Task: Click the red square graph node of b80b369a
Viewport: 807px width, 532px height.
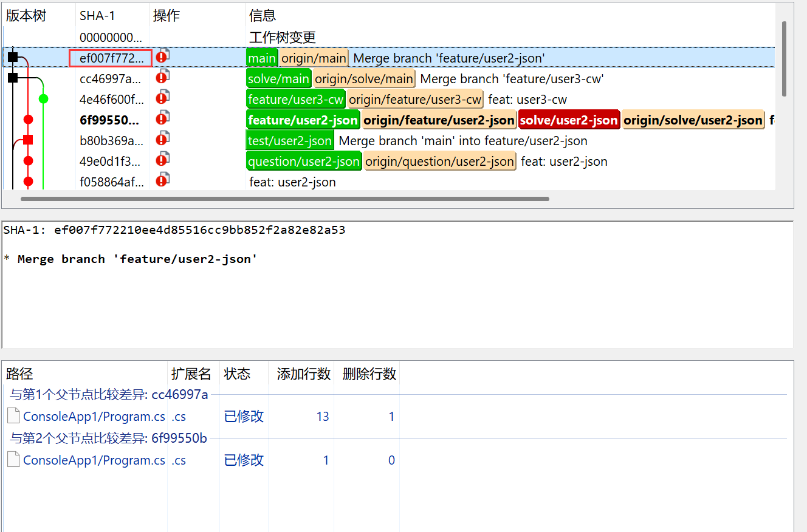Action: [28, 140]
